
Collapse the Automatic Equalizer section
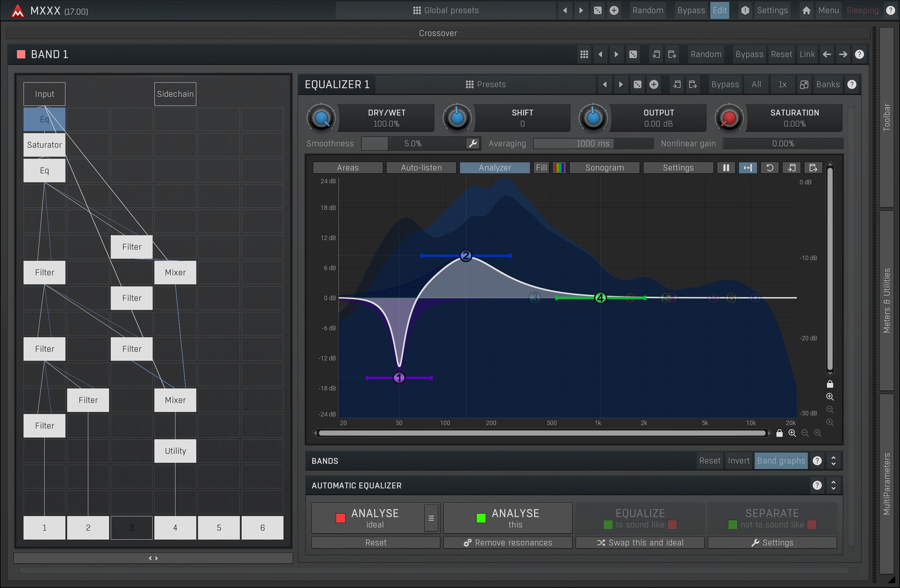(834, 485)
